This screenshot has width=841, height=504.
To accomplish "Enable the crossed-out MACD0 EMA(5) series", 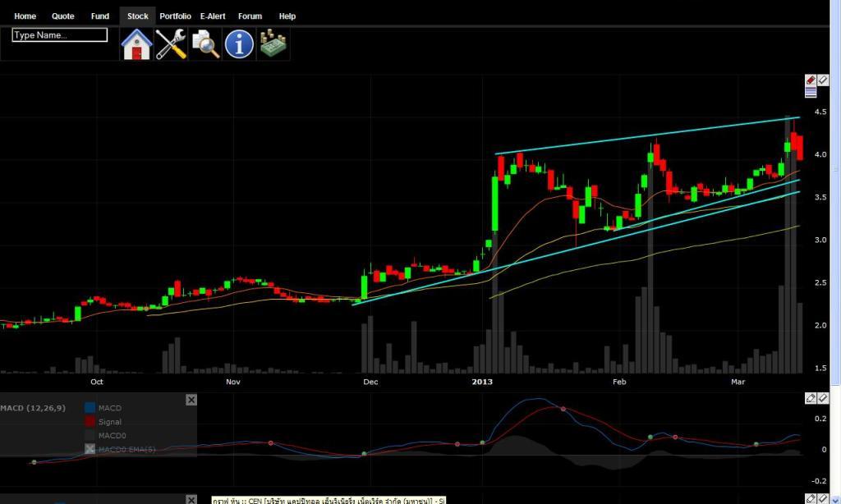I will coord(90,449).
